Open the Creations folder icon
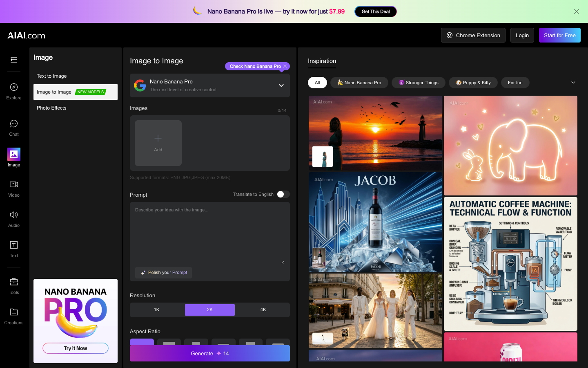This screenshot has width=588, height=368. [x=14, y=312]
